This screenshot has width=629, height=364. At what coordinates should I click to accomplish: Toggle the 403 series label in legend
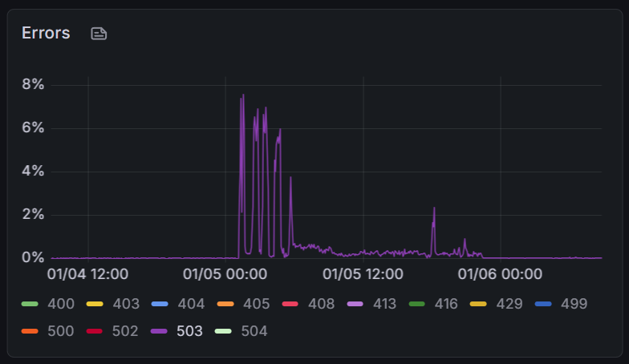[x=126, y=304]
